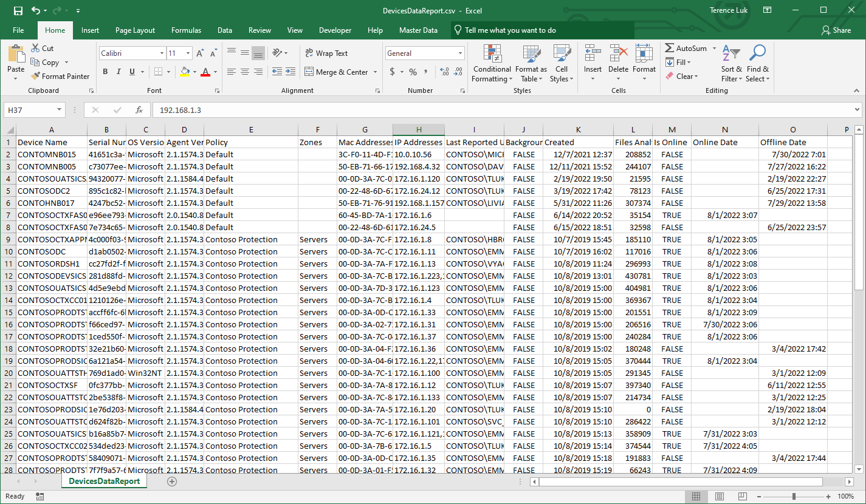Open Conditional Formatting menu
The height and width of the screenshot is (504, 866).
492,63
